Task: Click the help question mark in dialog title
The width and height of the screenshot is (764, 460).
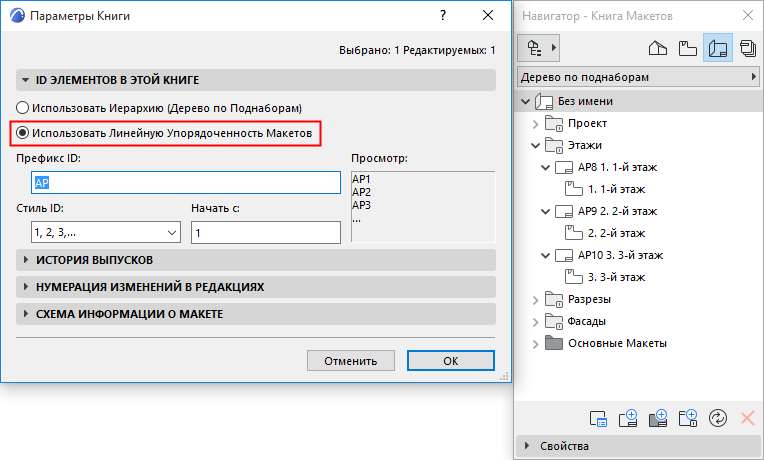Action: [443, 16]
